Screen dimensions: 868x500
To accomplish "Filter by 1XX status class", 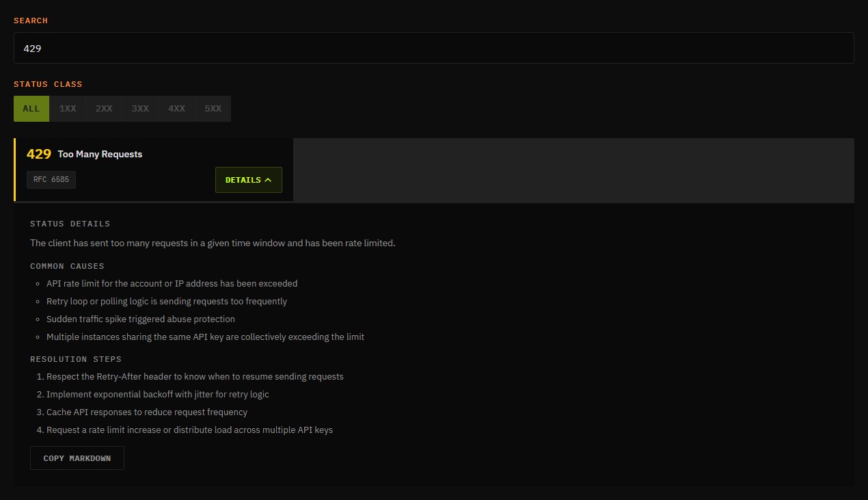I will [x=68, y=109].
